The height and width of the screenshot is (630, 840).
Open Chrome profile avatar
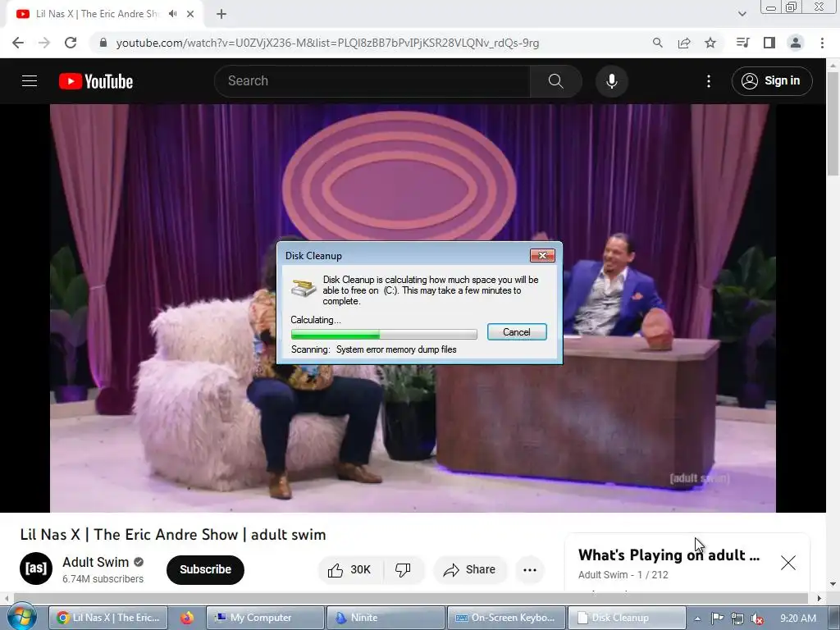796,43
